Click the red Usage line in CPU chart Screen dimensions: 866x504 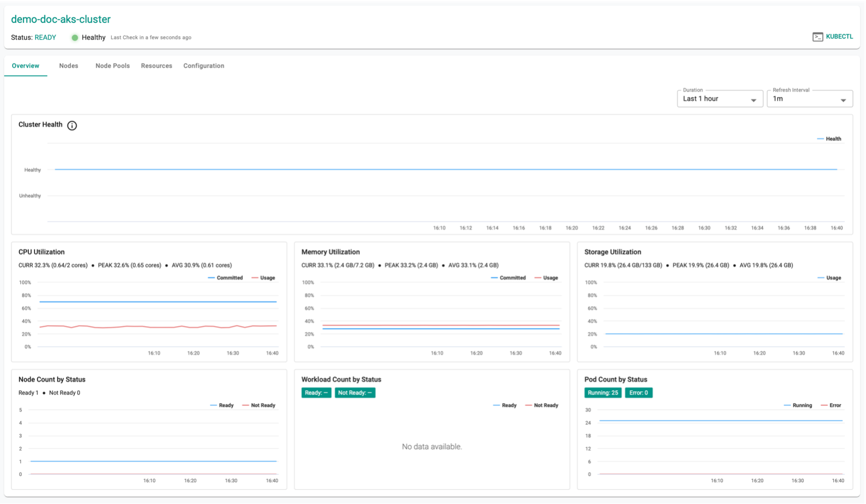click(x=158, y=327)
